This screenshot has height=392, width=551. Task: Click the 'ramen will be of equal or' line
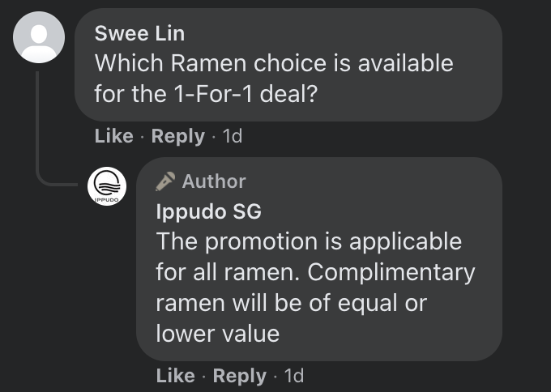(291, 303)
